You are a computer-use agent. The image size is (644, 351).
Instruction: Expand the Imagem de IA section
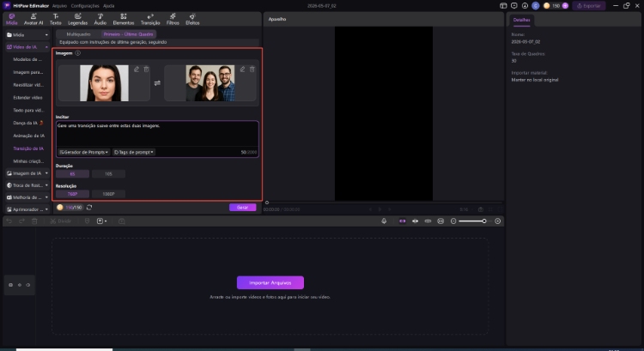tap(27, 173)
